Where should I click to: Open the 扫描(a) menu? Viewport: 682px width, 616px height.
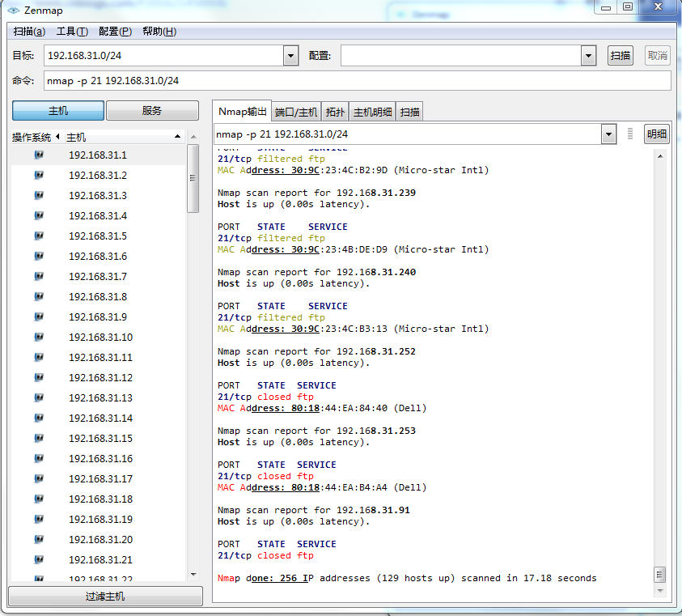pos(29,32)
